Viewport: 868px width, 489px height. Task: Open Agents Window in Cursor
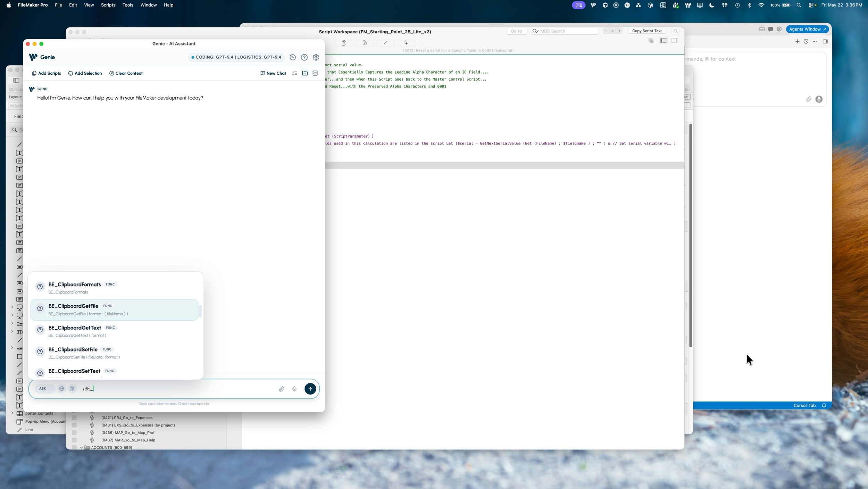pyautogui.click(x=807, y=29)
